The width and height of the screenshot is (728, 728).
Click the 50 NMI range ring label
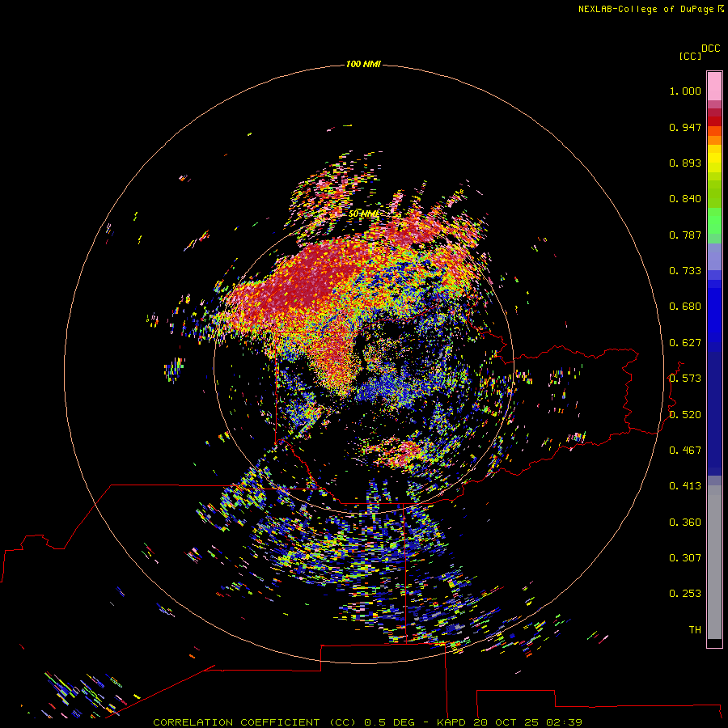[x=363, y=214]
